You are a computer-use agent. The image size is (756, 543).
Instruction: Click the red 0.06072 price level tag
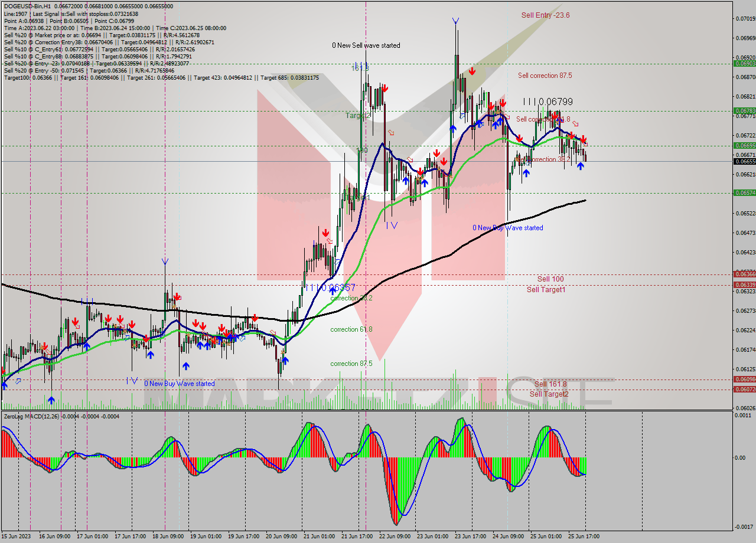pos(745,389)
